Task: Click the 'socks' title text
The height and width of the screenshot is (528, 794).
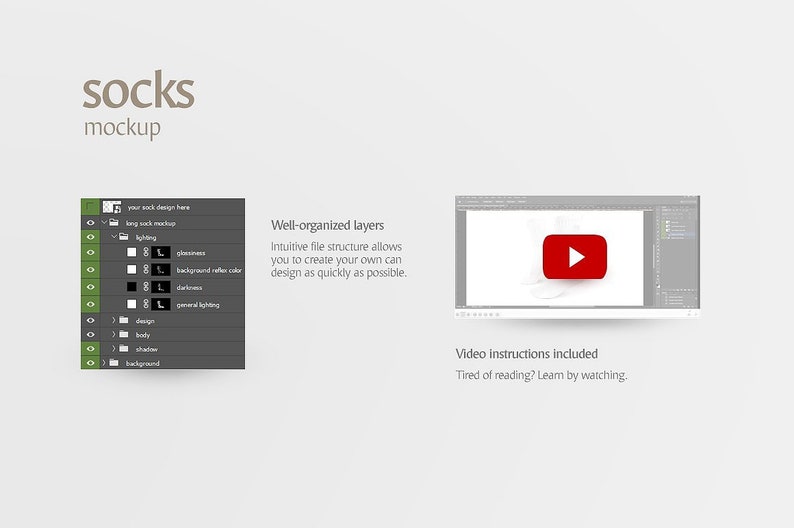Action: coord(138,90)
